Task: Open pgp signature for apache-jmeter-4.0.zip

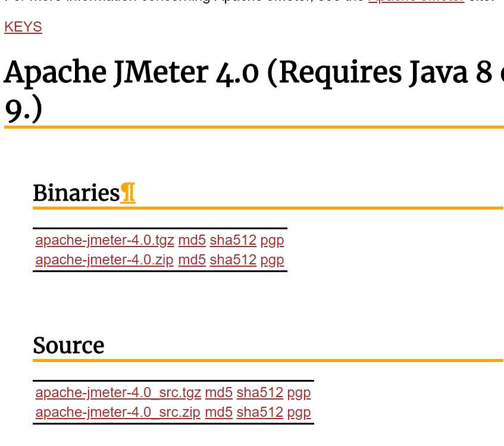Action: 273,261
